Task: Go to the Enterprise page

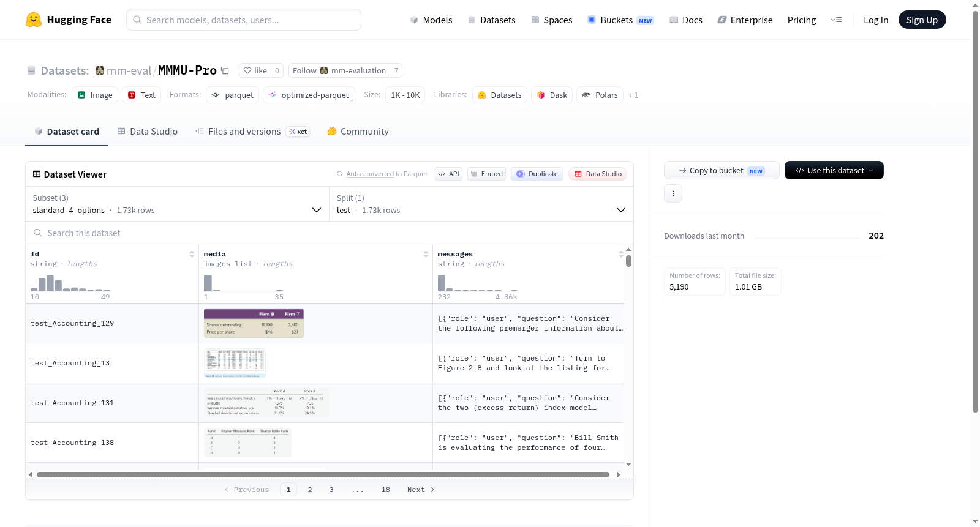Action: [x=745, y=20]
